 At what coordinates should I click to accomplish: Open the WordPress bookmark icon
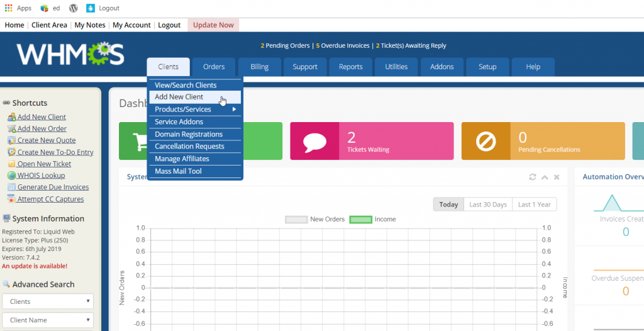coord(74,8)
